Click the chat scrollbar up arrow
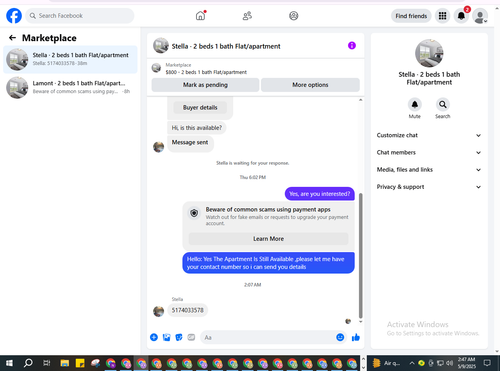The height and width of the screenshot is (371, 500). pos(360,100)
